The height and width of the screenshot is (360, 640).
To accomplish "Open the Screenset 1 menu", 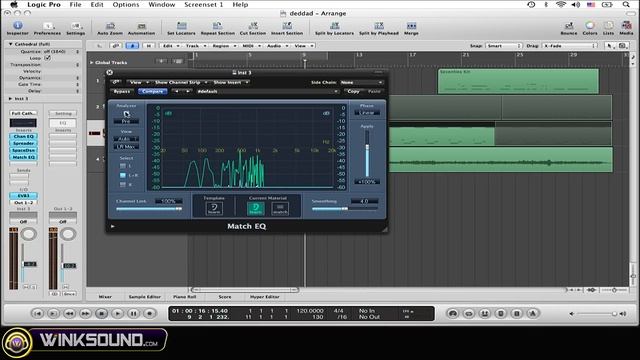I will pos(203,4).
